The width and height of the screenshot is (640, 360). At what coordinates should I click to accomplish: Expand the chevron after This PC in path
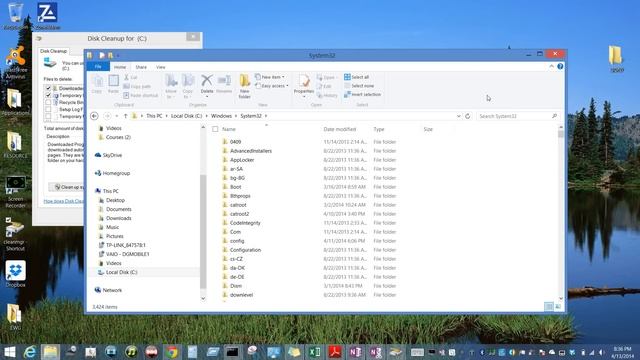point(167,116)
